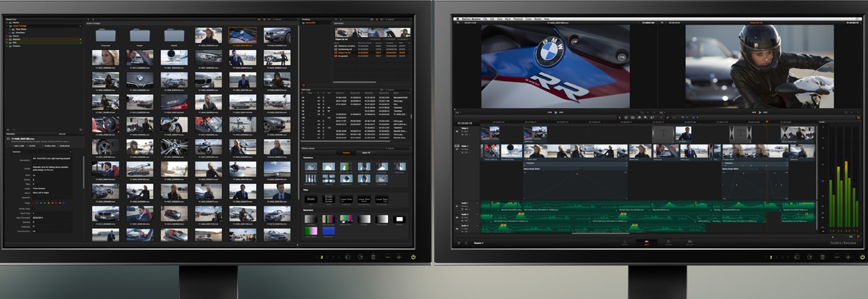
Task: Switch media pool to thumbnail view icon
Action: point(259,20)
